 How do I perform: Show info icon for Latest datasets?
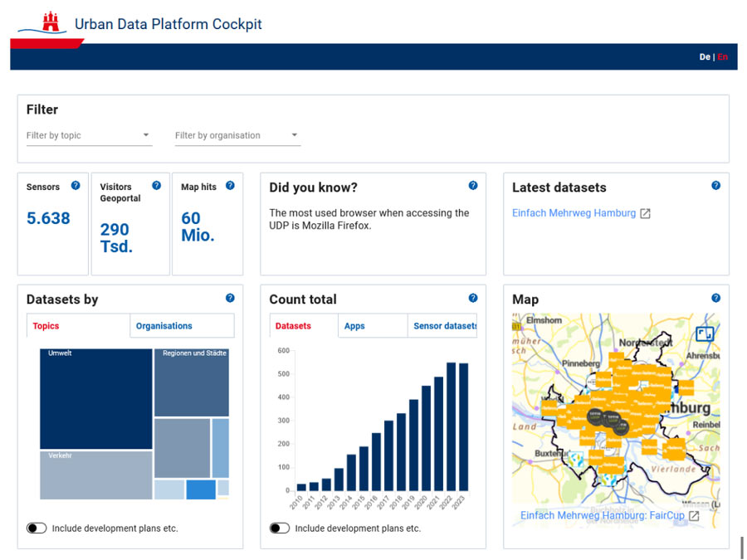point(716,186)
